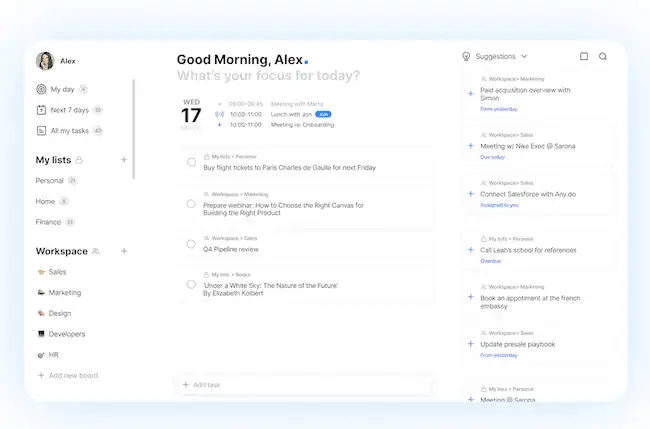Click Alex's profile avatar

click(45, 61)
